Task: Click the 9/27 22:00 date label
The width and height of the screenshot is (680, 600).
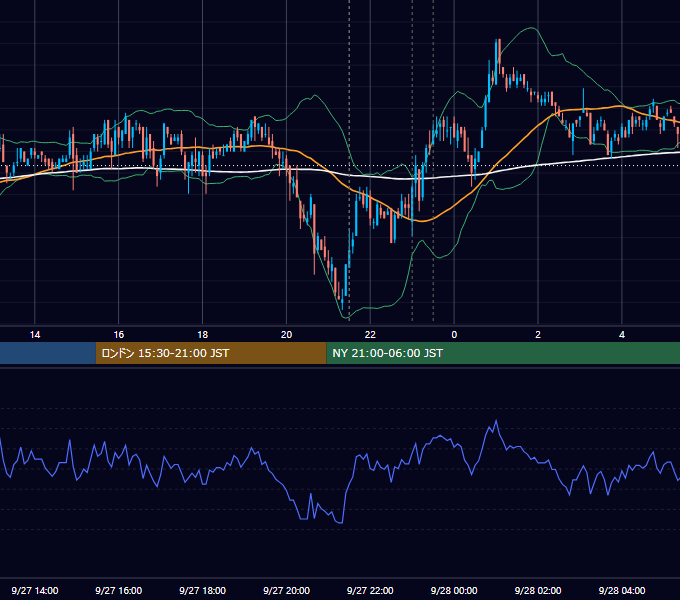Action: 370,590
